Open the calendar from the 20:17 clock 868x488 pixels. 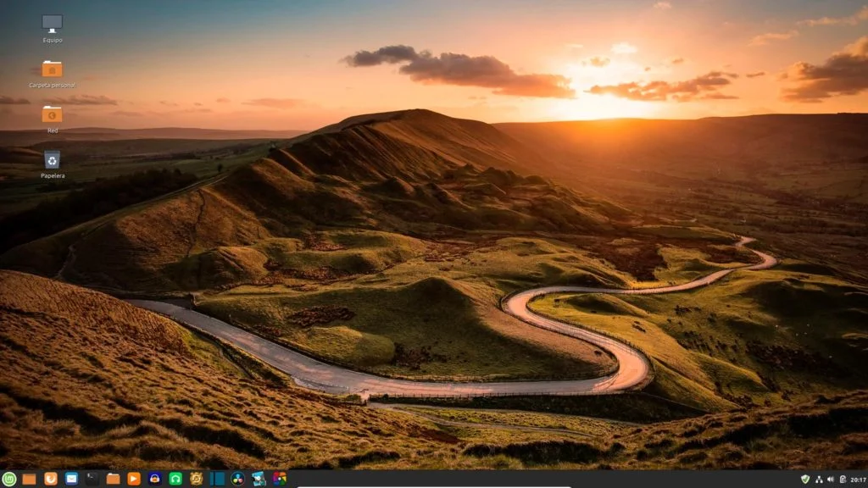pos(858,480)
